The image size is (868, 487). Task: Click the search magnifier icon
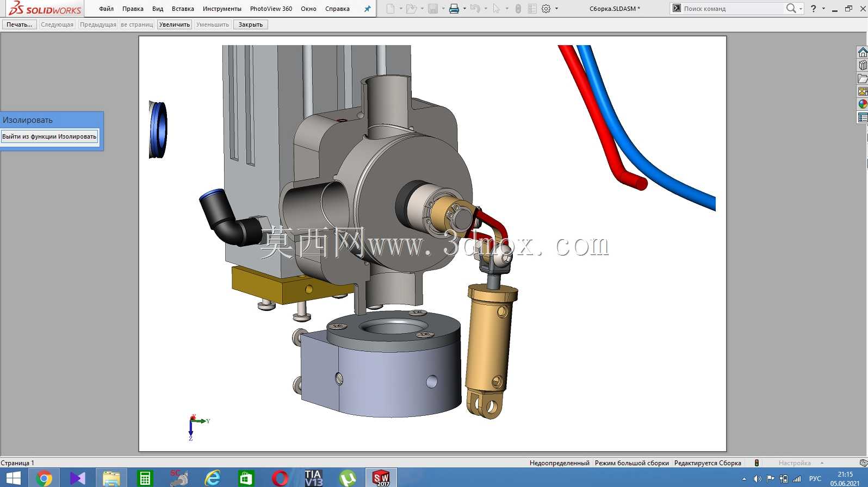pyautogui.click(x=791, y=8)
